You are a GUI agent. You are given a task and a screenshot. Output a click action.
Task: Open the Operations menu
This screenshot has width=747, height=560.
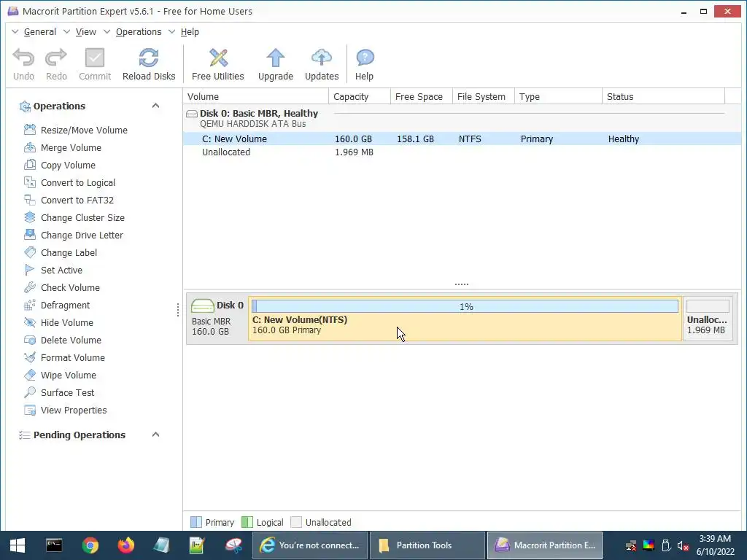[139, 32]
